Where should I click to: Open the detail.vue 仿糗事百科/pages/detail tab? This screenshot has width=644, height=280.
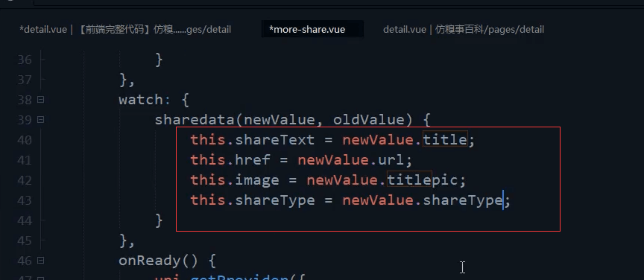click(x=464, y=30)
